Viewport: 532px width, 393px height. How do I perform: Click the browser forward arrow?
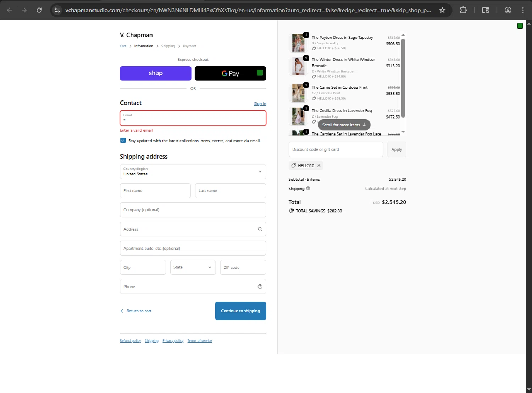tap(24, 10)
